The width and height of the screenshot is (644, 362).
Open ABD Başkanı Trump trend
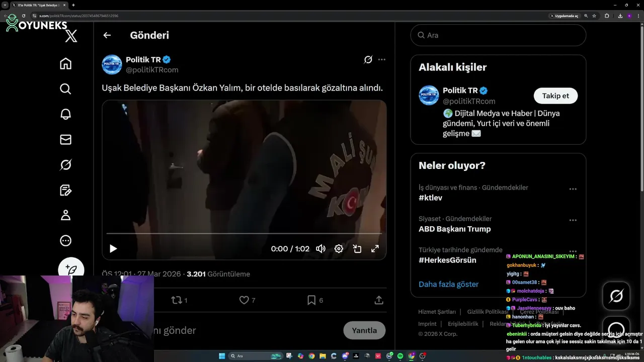click(455, 229)
